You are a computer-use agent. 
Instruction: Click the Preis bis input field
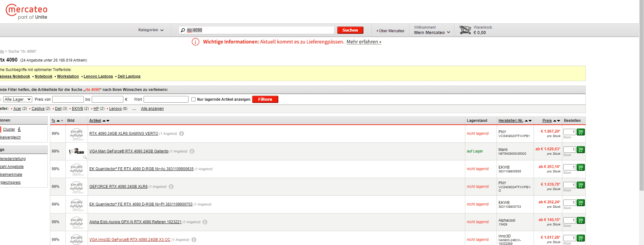[x=107, y=99]
